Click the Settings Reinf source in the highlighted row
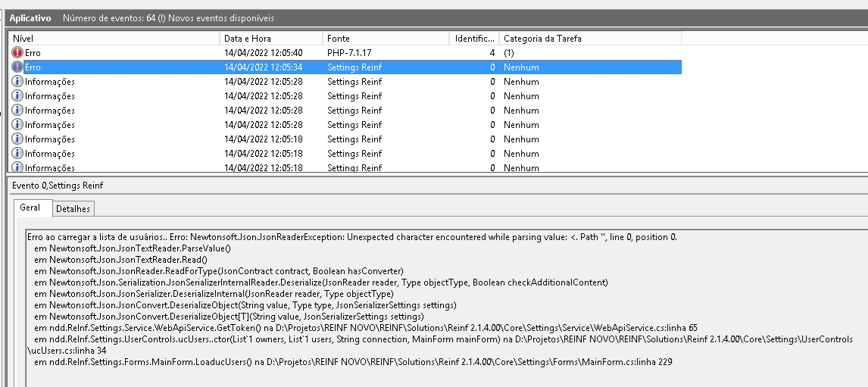Screen dimensions: 868x387 pos(354,67)
